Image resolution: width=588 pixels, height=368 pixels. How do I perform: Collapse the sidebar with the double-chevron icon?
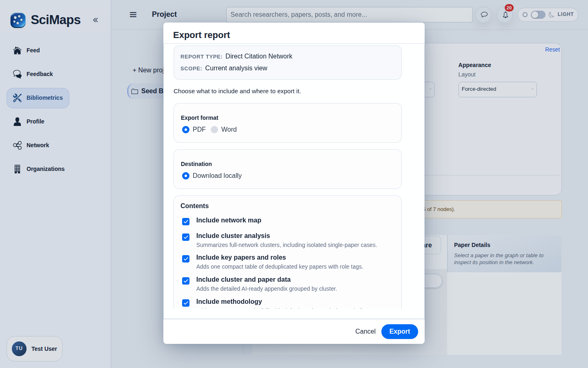96,20
